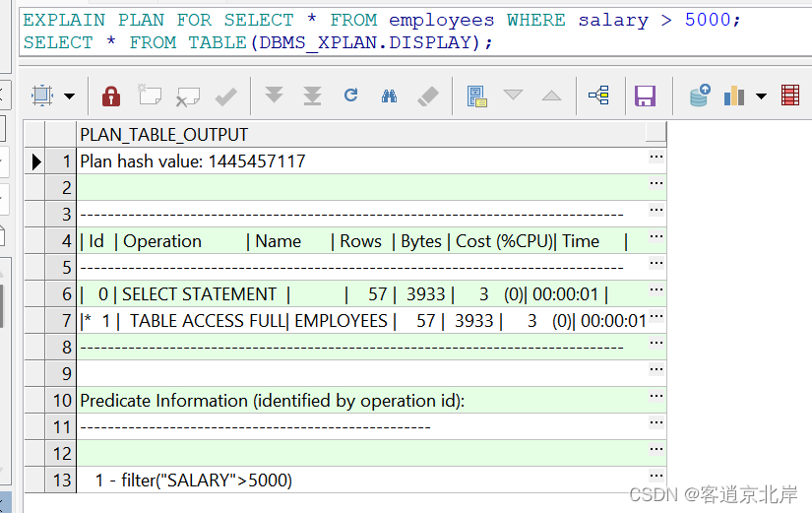The image size is (812, 513).
Task: Click the insert record icon
Action: (x=150, y=96)
